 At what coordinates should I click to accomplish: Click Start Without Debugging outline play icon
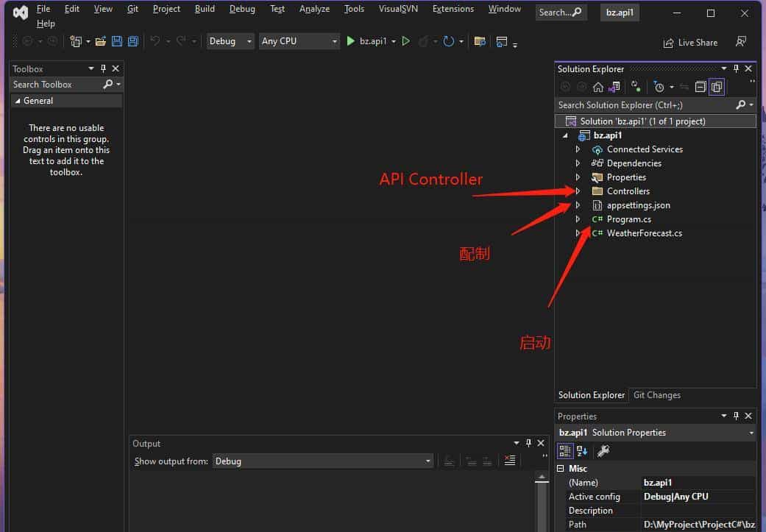click(x=406, y=41)
